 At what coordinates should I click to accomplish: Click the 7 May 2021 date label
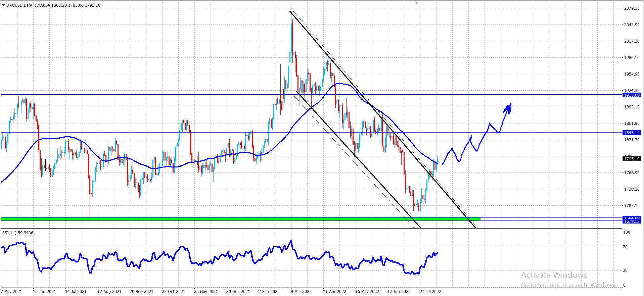pos(11,291)
